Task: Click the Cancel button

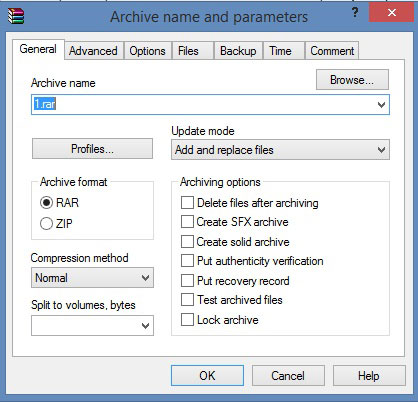Action: (288, 376)
